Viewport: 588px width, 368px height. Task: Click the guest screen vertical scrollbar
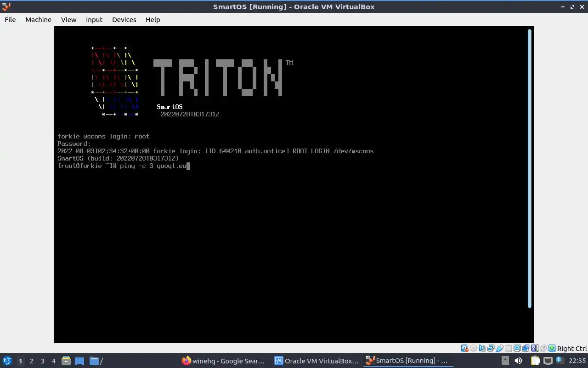tap(529, 168)
